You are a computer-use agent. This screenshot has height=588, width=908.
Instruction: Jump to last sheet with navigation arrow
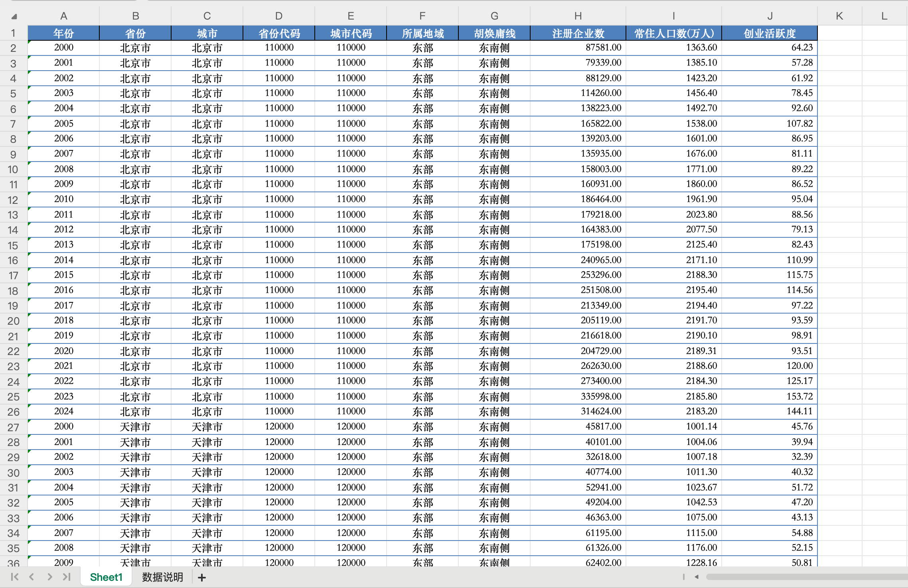67,577
